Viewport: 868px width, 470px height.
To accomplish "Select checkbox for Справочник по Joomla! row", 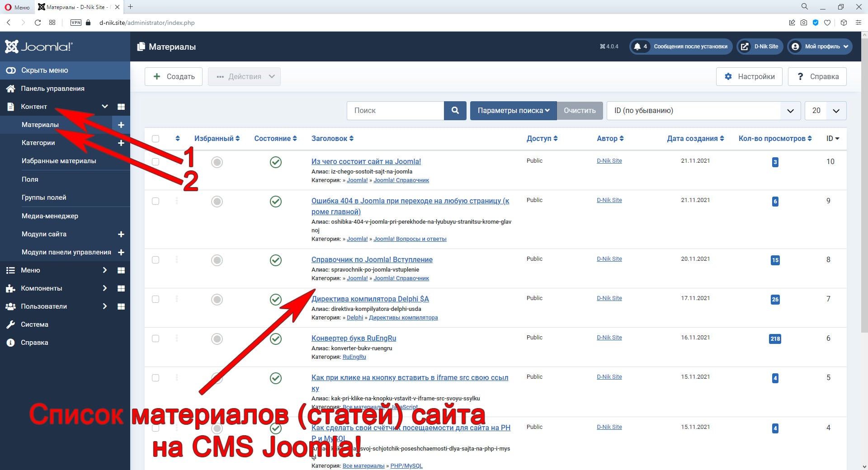I will click(156, 260).
